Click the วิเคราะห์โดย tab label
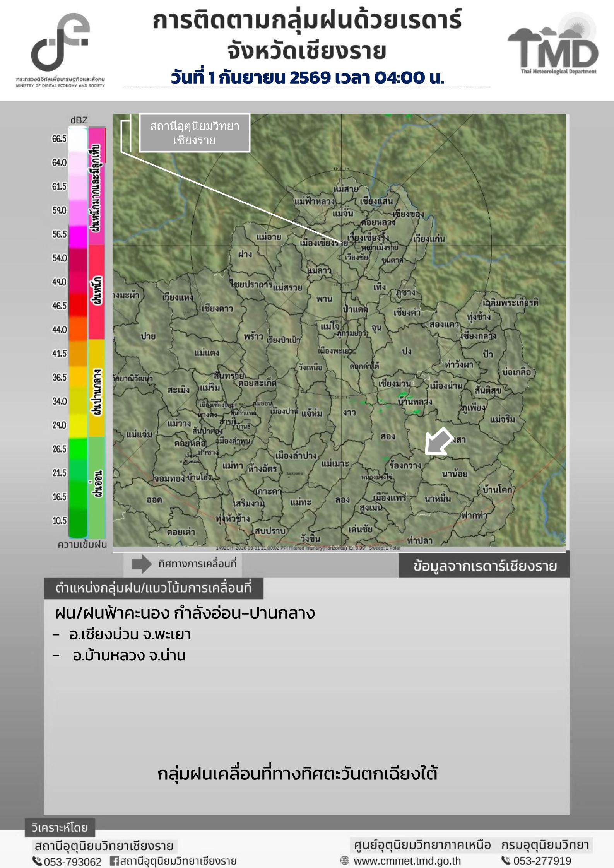This screenshot has height=868, width=614. click(x=60, y=828)
